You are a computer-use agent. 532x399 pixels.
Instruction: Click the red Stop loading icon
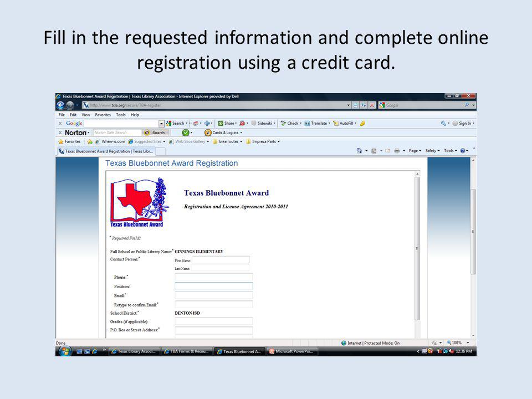point(372,105)
